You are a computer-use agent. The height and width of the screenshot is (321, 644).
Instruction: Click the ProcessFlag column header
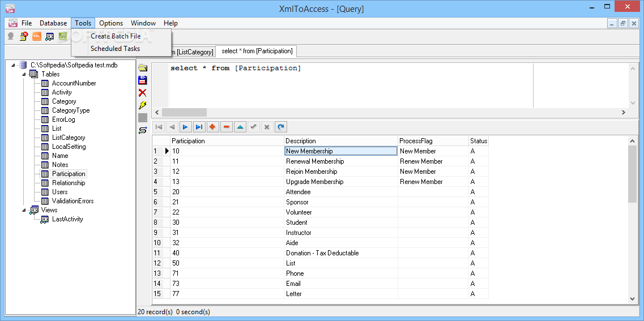(x=433, y=141)
